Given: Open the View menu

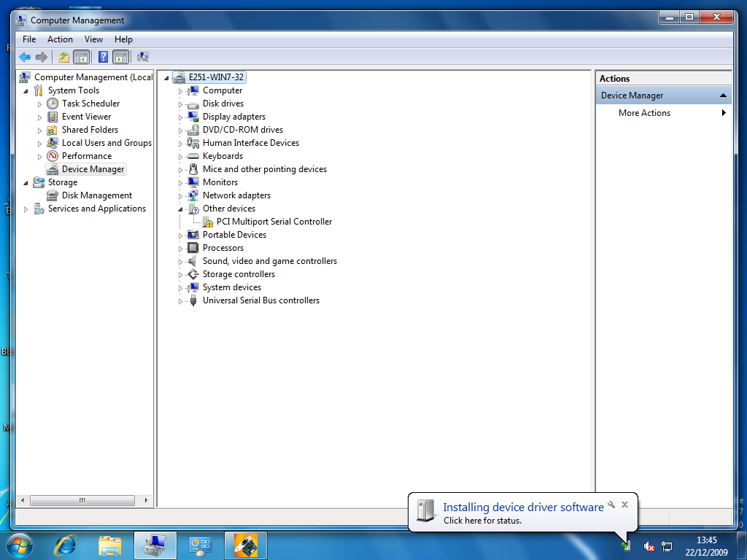Looking at the screenshot, I should tap(93, 39).
